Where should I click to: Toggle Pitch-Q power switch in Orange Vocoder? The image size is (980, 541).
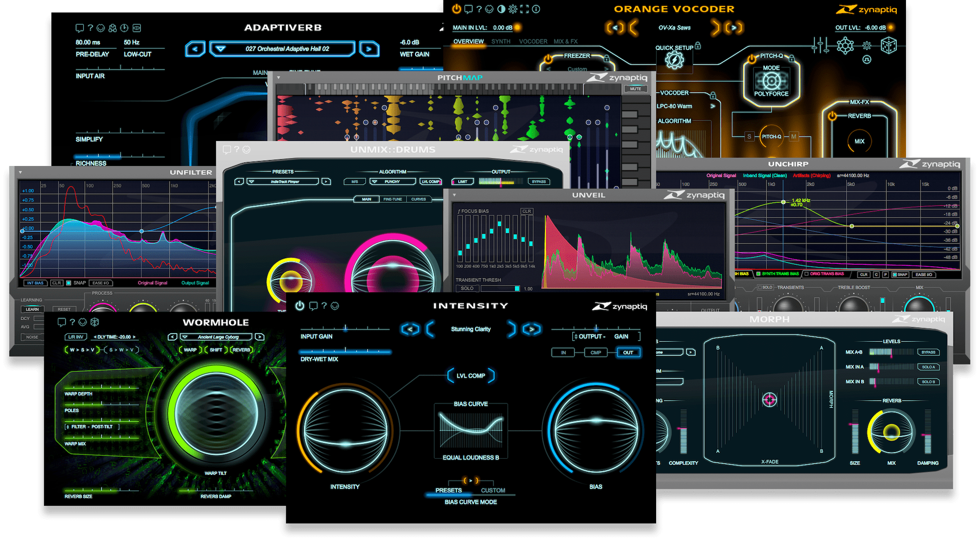[752, 59]
